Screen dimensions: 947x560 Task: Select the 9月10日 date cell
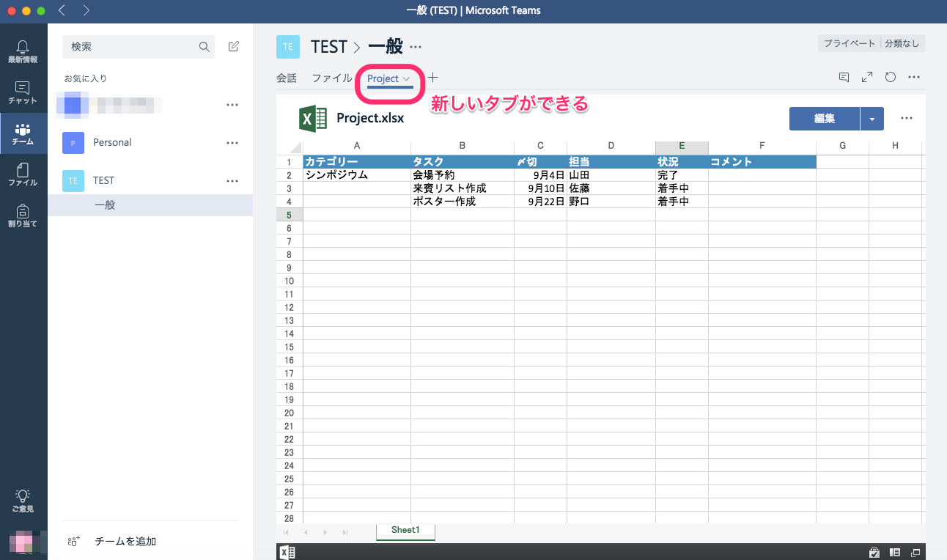tap(540, 188)
